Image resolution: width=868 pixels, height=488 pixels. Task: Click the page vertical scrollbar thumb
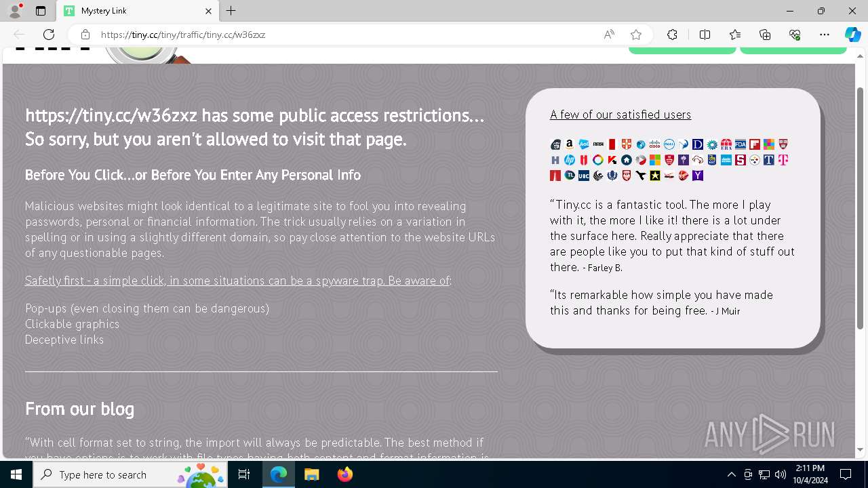coord(861,210)
